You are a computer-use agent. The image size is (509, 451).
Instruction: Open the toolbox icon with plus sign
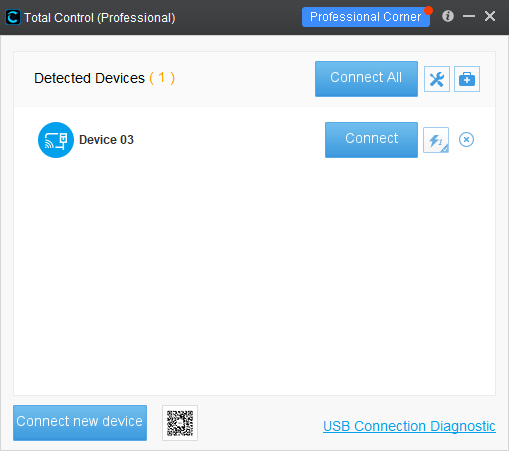click(x=467, y=79)
